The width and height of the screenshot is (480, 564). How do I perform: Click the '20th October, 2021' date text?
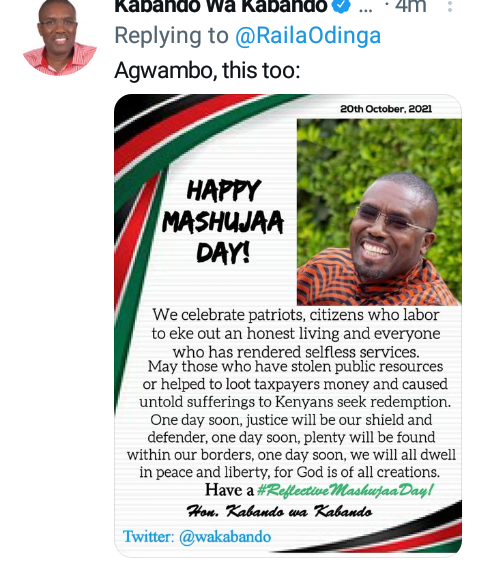[x=386, y=109]
